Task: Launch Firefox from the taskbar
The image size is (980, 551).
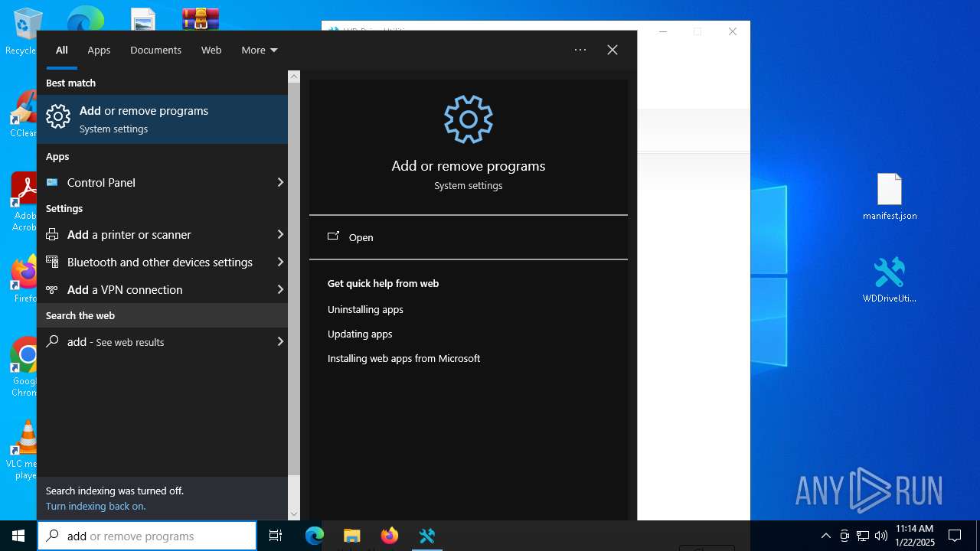Action: point(390,536)
